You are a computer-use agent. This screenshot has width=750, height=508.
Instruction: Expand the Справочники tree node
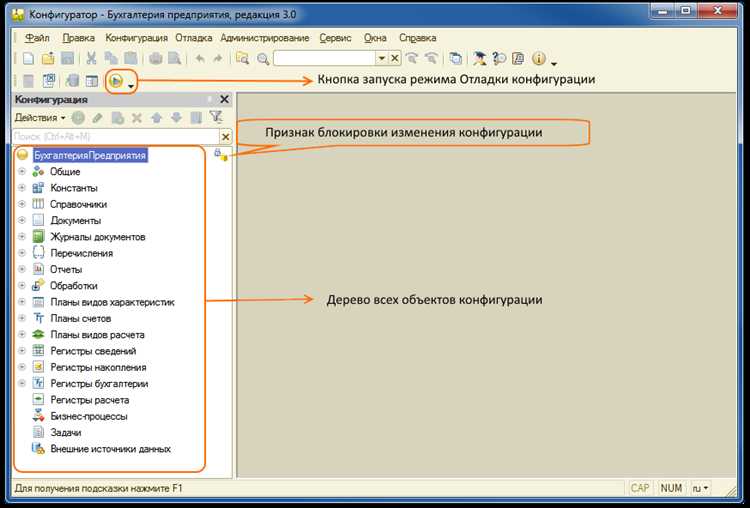coord(22,204)
